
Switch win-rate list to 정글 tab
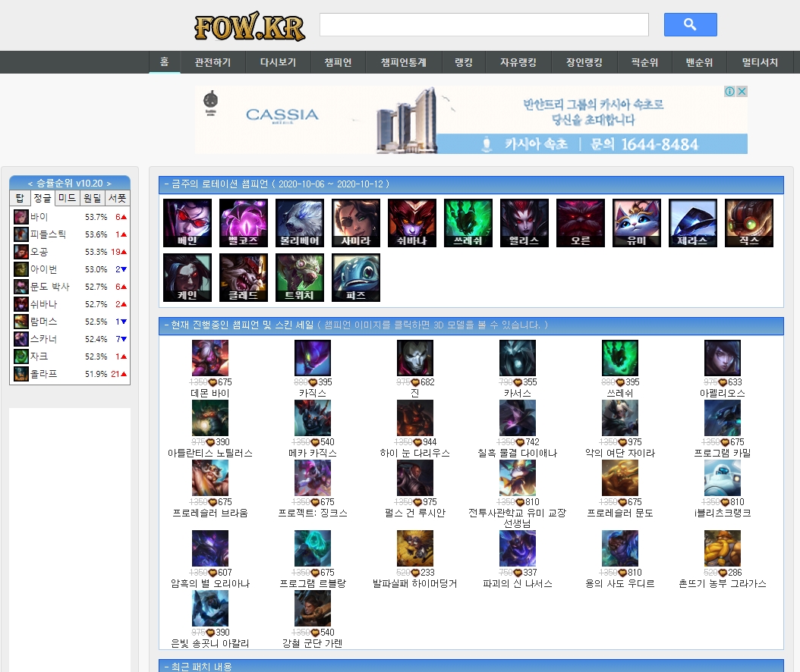(x=43, y=198)
